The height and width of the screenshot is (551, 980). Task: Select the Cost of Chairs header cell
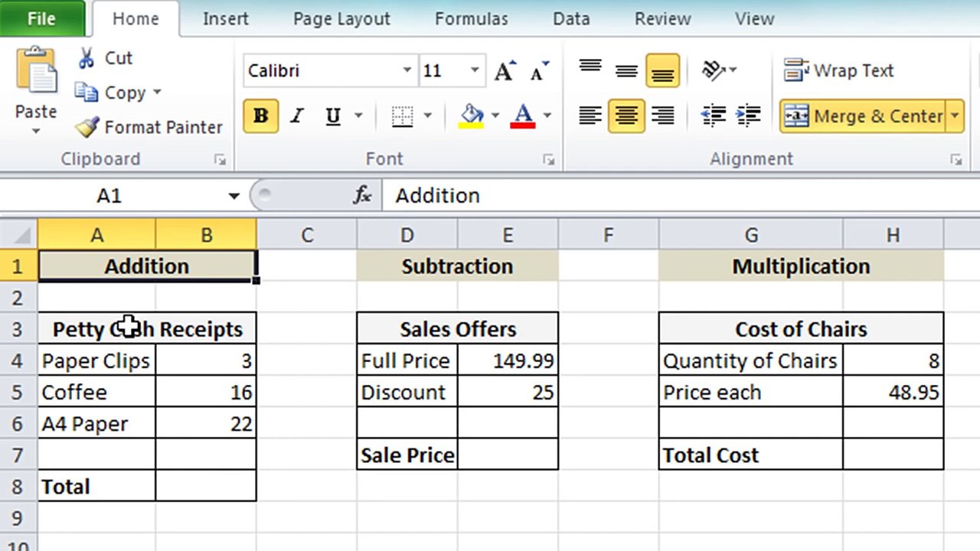pyautogui.click(x=801, y=329)
